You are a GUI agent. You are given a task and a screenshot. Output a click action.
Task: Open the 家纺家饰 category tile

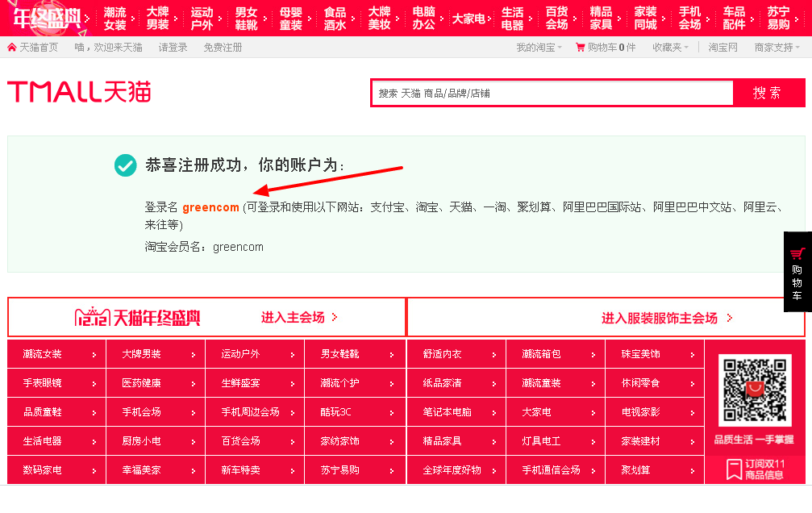[x=355, y=441]
